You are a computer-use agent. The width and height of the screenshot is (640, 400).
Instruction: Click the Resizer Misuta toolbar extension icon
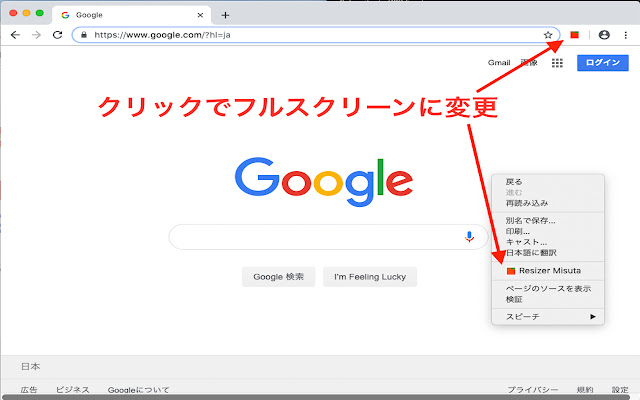[x=574, y=35]
